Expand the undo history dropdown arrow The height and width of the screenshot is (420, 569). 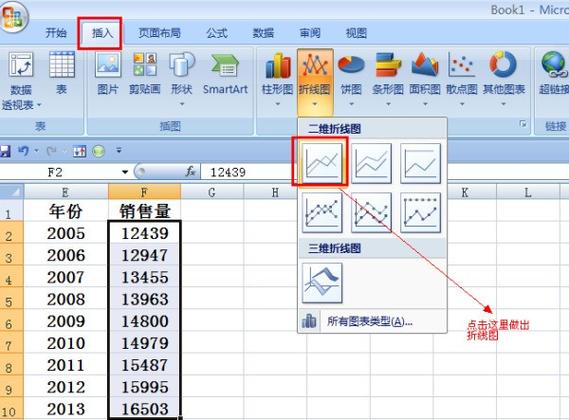pyautogui.click(x=37, y=150)
